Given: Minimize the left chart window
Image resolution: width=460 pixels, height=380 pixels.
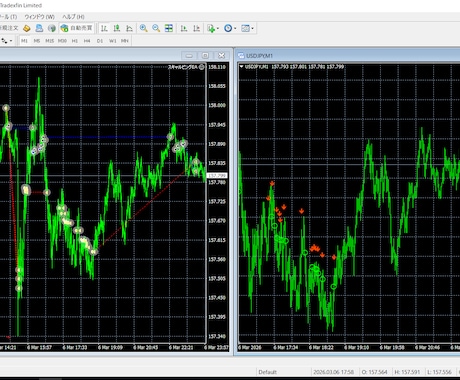Looking at the screenshot, I should [189, 55].
